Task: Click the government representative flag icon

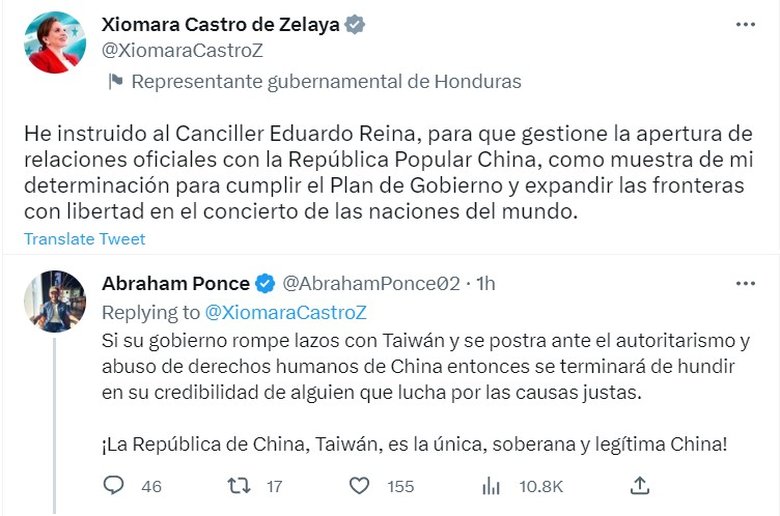Action: point(114,81)
